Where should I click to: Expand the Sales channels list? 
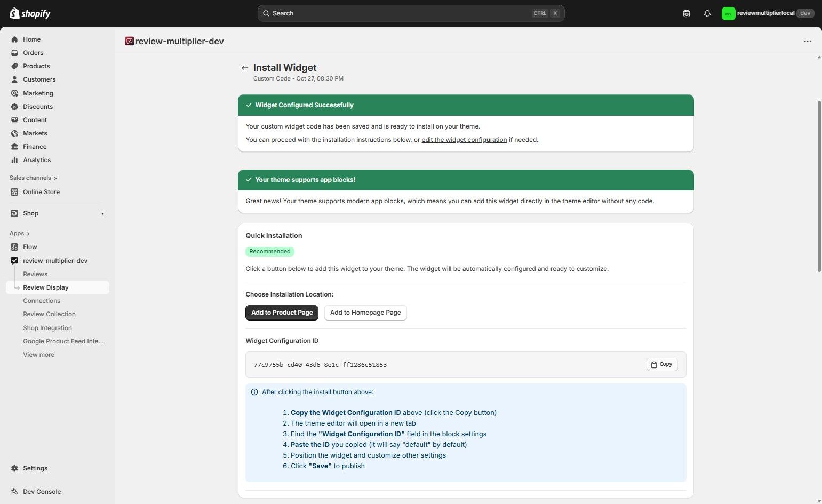point(33,178)
